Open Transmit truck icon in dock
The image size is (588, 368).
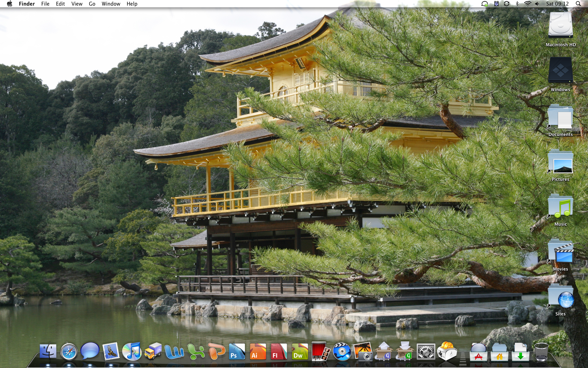pos(153,351)
